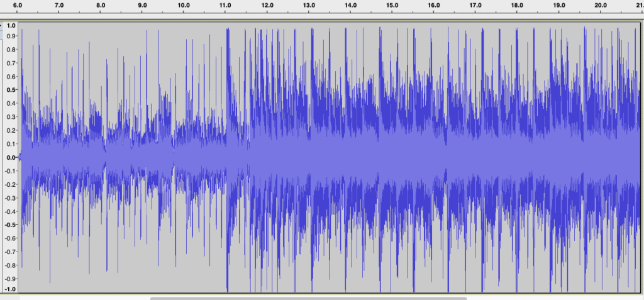Viewport: 644px width, 300px height.
Task: Click the 0.9 amplitude label on the vertical ruler
Action: 11,36
